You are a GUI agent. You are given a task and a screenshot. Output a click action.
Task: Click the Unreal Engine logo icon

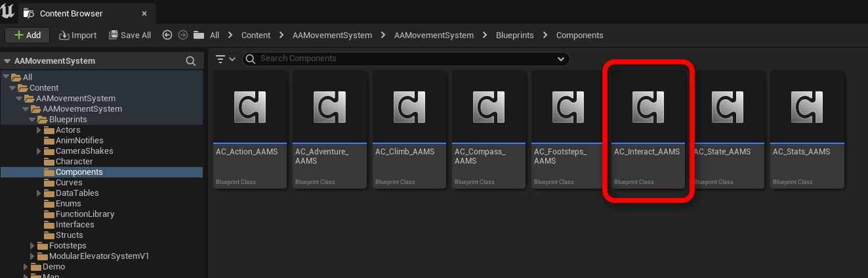pos(8,11)
